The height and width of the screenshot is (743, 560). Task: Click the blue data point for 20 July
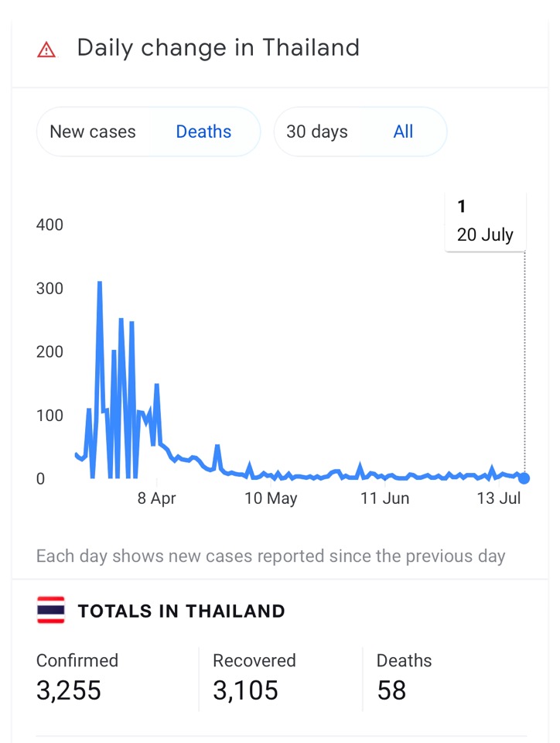click(x=524, y=478)
